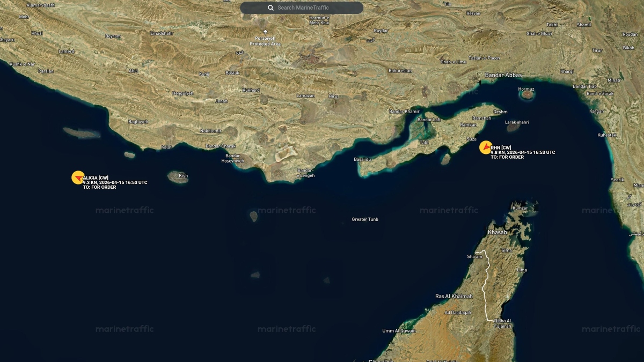Select Hormuz island on the map
The height and width of the screenshot is (362, 644).
[x=528, y=94]
